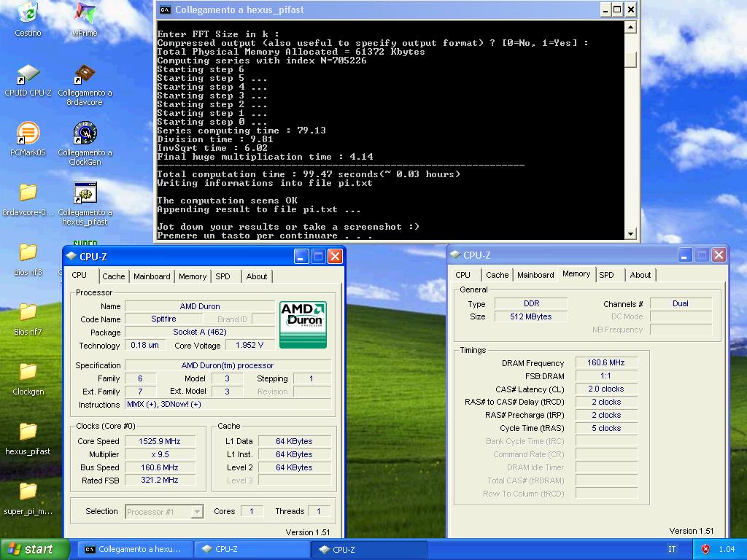
Task: Open the Collegamento a 8rdavcore shortcut
Action: pyautogui.click(x=85, y=85)
